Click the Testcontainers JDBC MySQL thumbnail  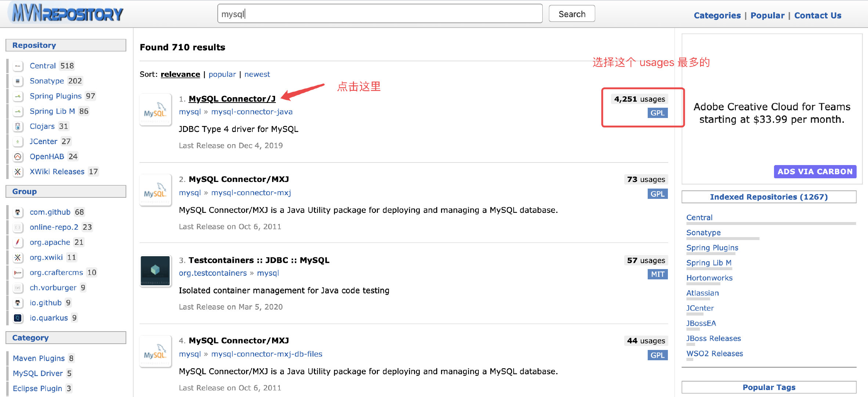click(155, 271)
